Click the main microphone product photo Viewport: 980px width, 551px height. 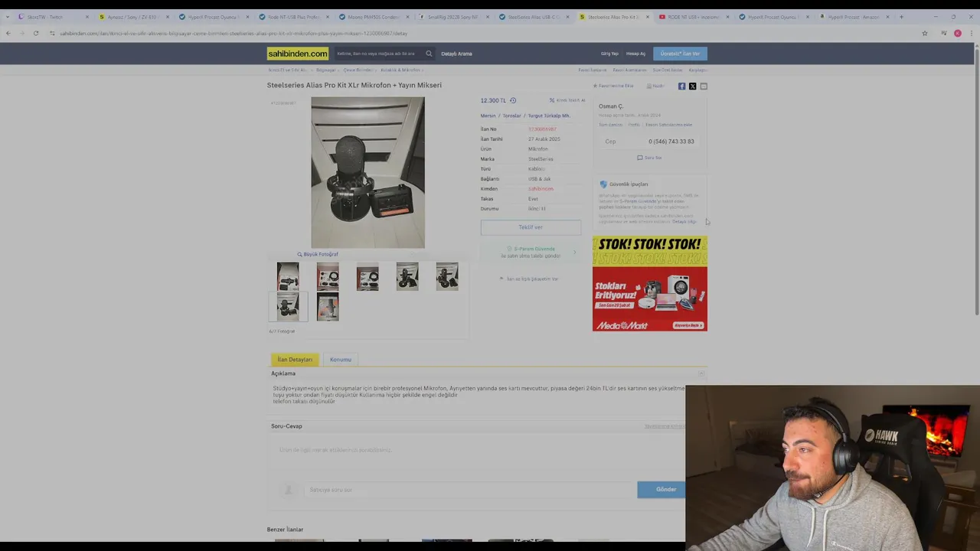click(x=367, y=172)
